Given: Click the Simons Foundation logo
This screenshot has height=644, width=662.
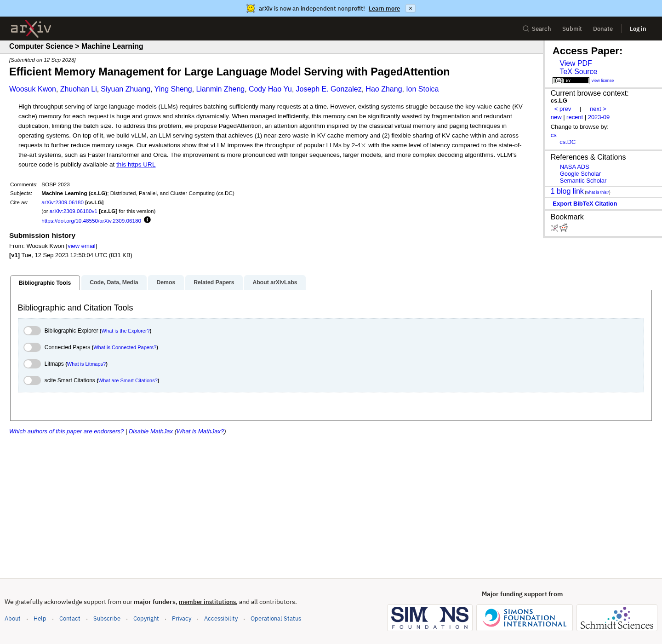Looking at the screenshot, I should (430, 618).
